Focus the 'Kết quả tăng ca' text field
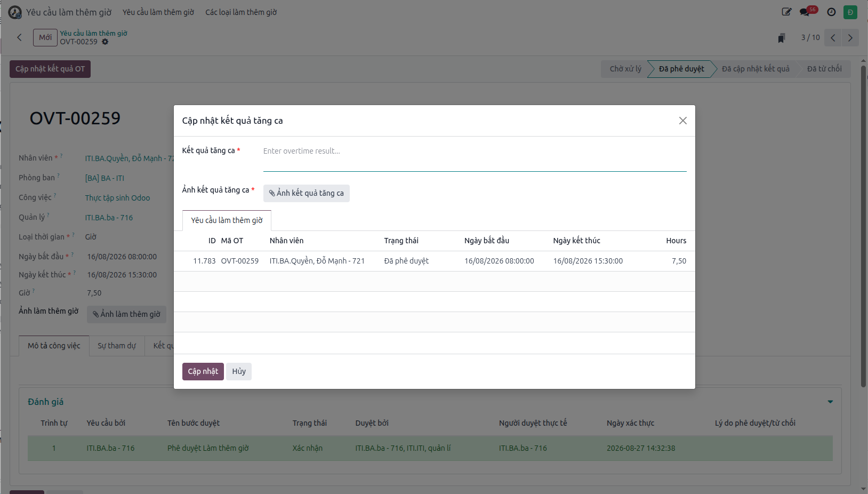 pos(475,157)
